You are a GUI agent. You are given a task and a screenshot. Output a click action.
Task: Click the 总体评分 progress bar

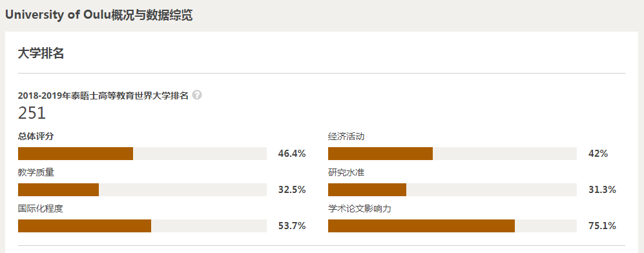(x=142, y=154)
